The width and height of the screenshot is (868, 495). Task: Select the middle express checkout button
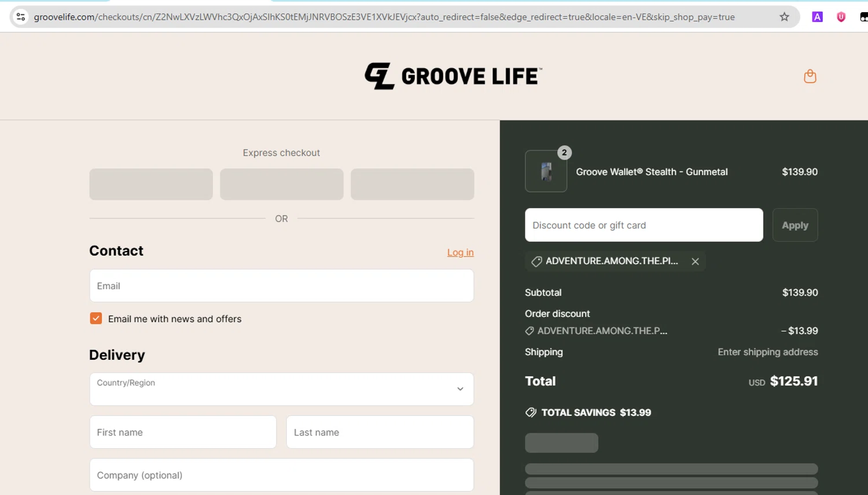pyautogui.click(x=282, y=184)
